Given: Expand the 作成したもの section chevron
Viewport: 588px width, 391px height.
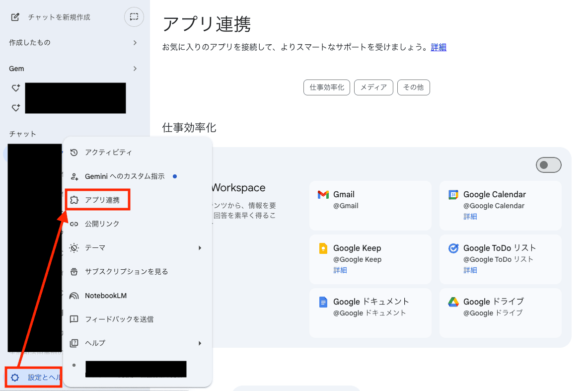Looking at the screenshot, I should coord(135,43).
